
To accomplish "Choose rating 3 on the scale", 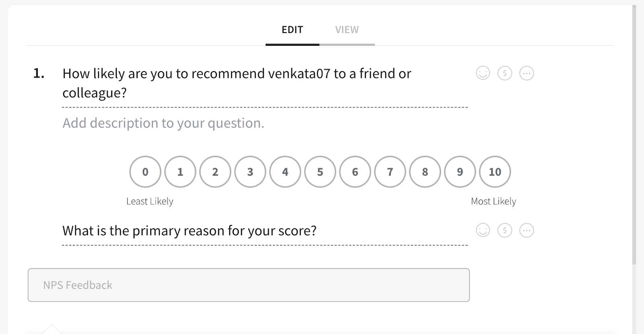I will 250,172.
